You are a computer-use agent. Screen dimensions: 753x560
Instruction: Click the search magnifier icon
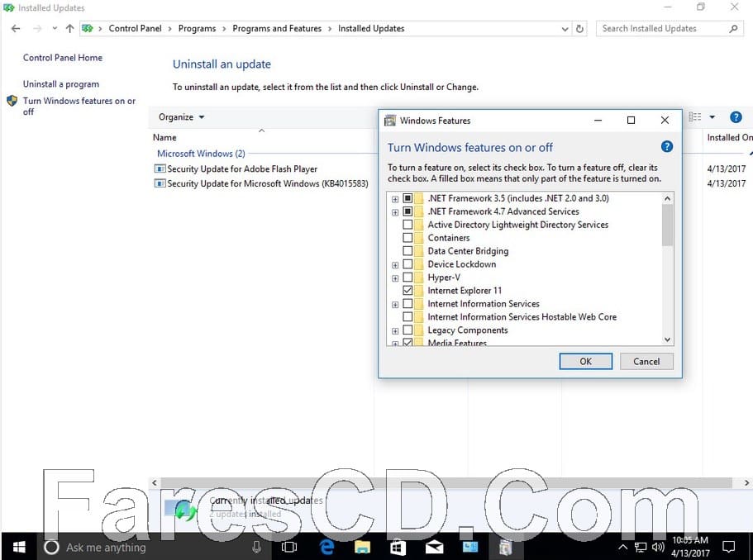coord(733,29)
